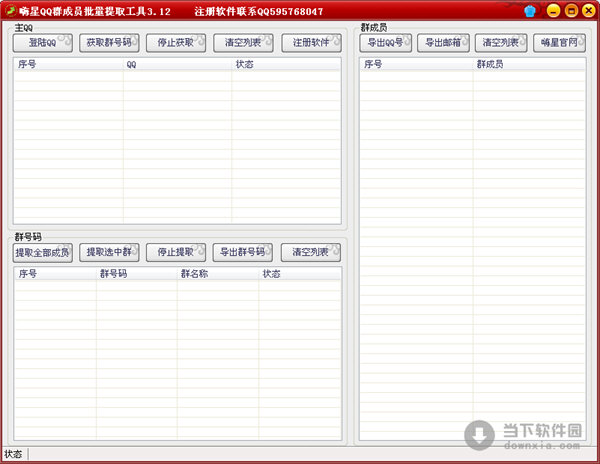Export group numbers with 导出群号码

[243, 252]
